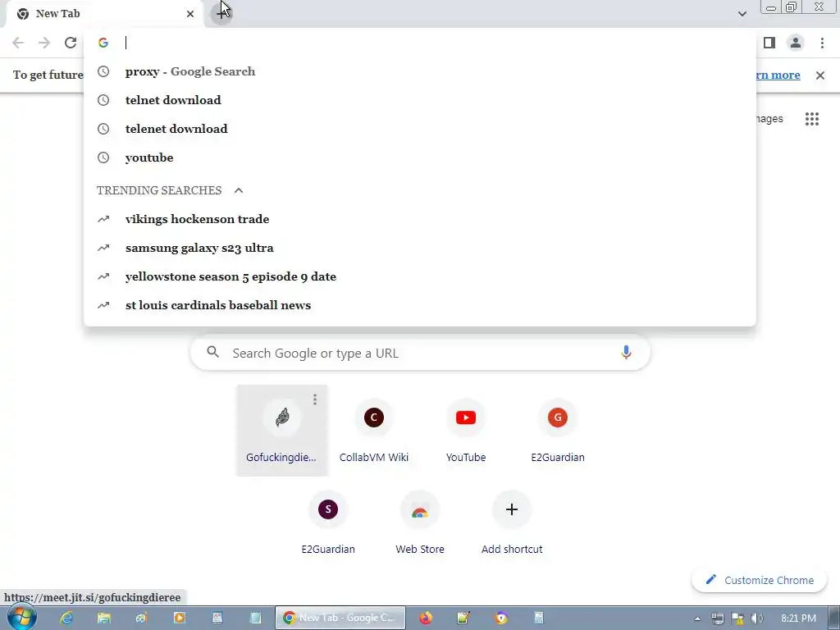The width and height of the screenshot is (840, 630).
Task: Click the new tab plus button
Action: (x=221, y=13)
